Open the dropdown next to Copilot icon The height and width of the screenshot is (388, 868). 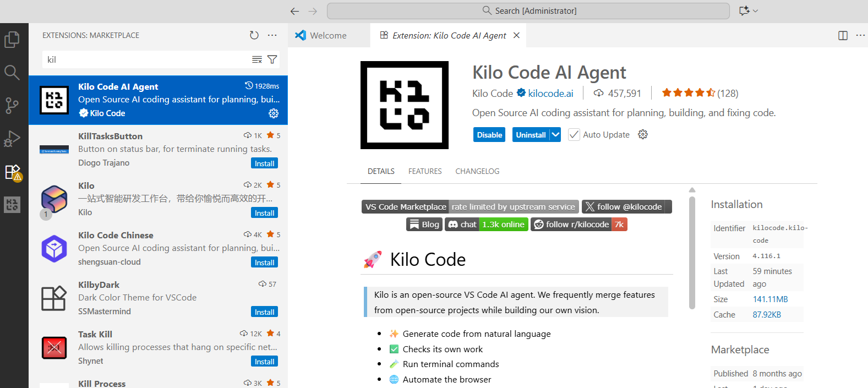coord(756,11)
